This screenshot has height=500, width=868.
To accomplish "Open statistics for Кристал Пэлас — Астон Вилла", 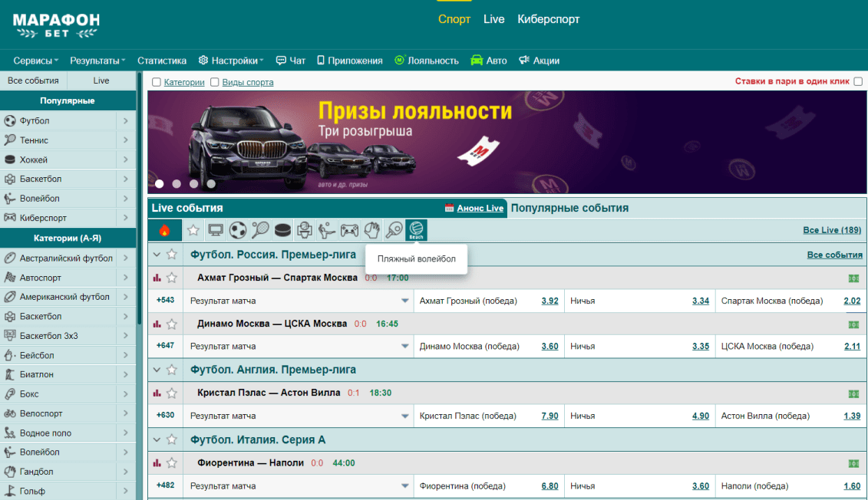I will coord(157,393).
